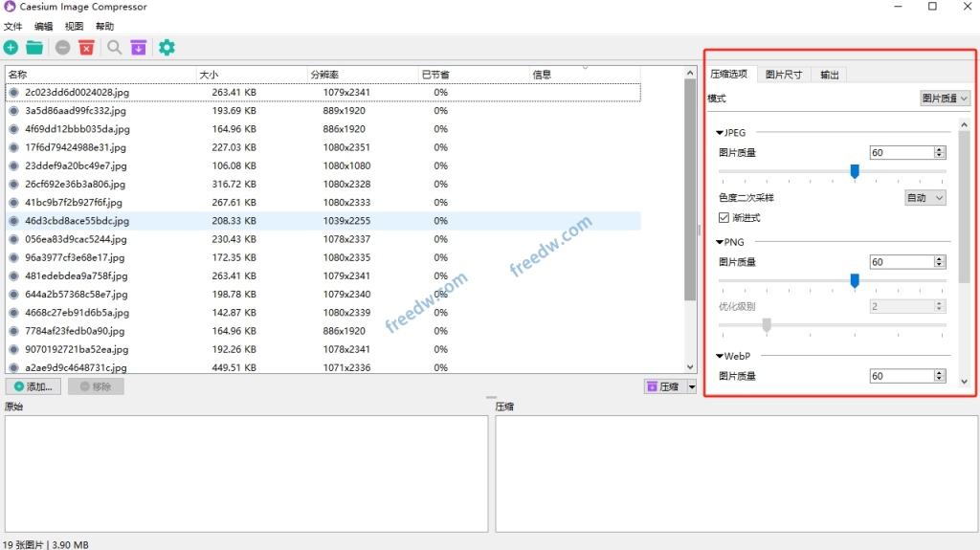
Task: Click the 信息 column header
Action: tap(585, 75)
